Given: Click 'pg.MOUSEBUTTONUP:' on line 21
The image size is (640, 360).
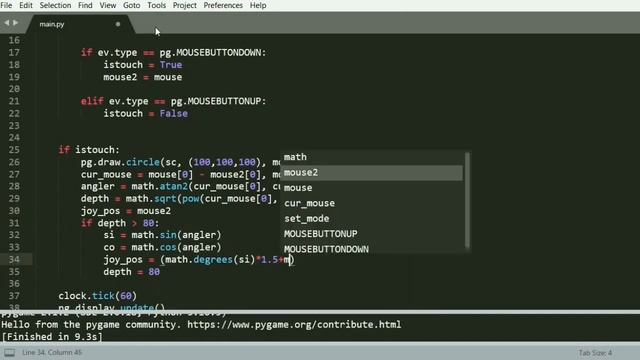Looking at the screenshot, I should [218, 101].
